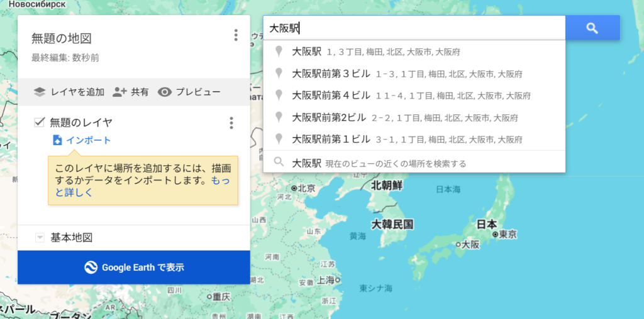
Task: Click the pin icon beside 大阪駅前第３ビル
Action: [279, 73]
